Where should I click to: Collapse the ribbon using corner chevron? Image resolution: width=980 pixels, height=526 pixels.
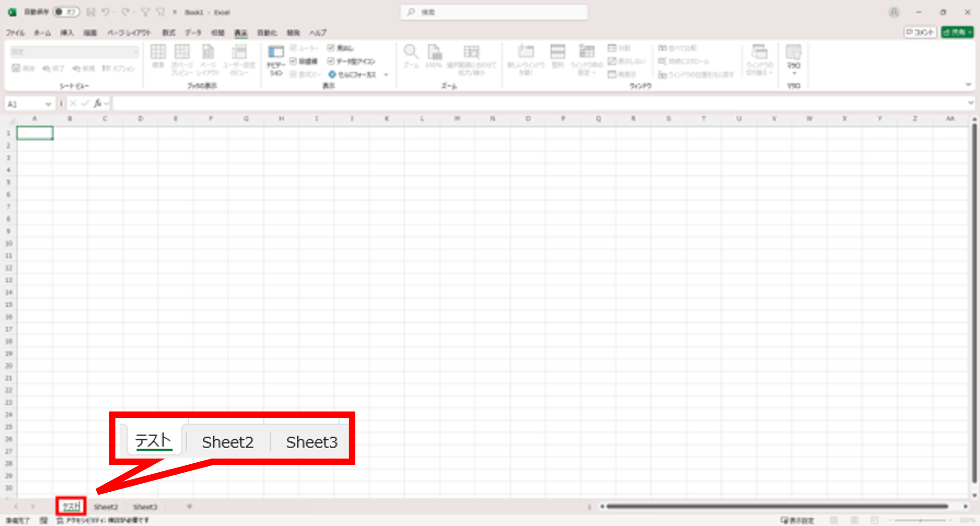968,85
